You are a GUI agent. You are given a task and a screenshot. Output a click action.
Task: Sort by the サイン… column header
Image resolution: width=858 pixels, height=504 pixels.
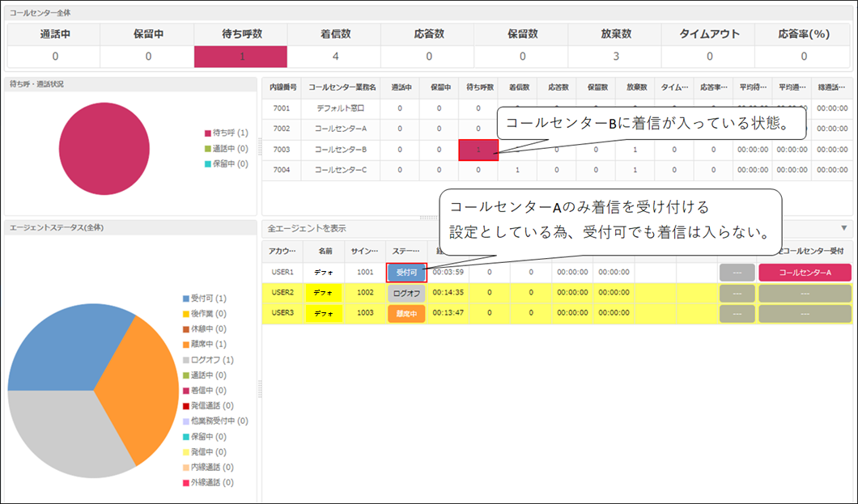(x=364, y=251)
